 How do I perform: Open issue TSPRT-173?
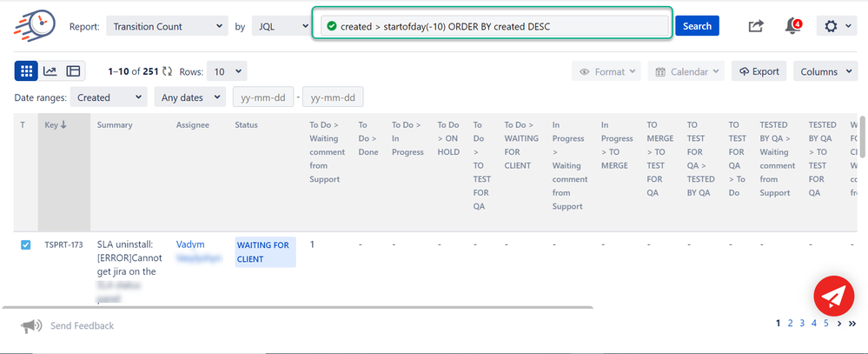pyautogui.click(x=63, y=245)
